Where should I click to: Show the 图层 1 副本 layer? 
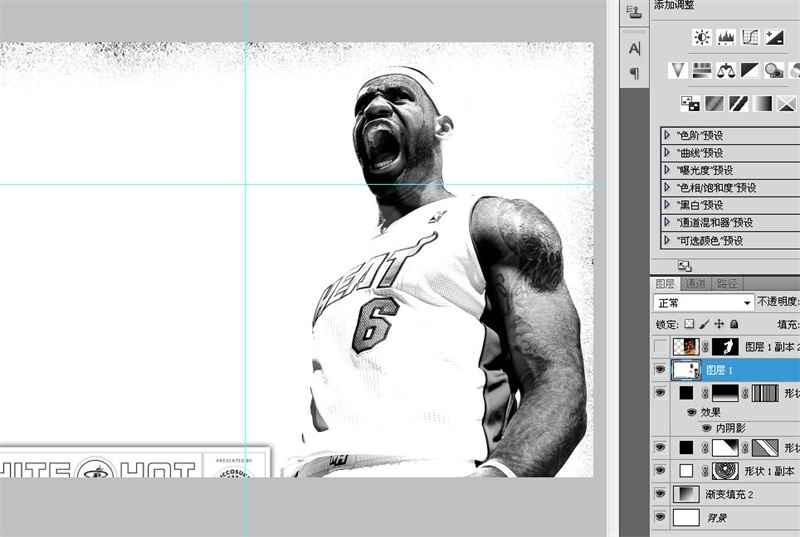(x=659, y=347)
